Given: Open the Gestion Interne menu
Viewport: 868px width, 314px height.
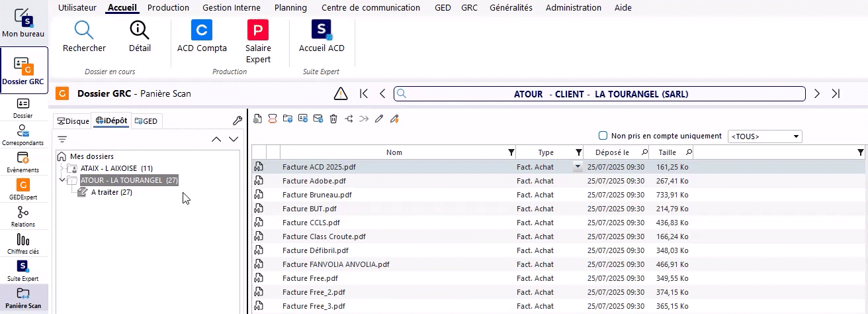Looking at the screenshot, I should 232,8.
